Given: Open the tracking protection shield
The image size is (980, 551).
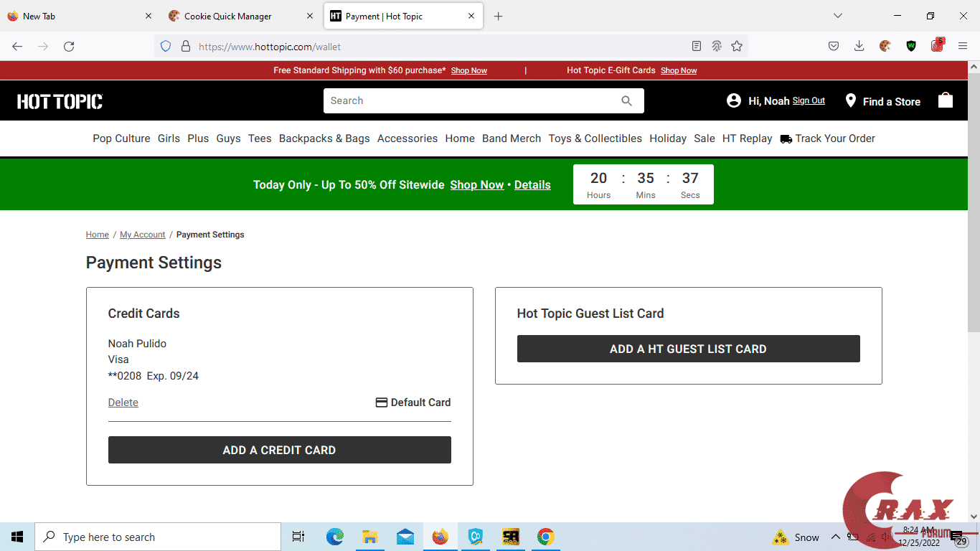Looking at the screenshot, I should 166,47.
